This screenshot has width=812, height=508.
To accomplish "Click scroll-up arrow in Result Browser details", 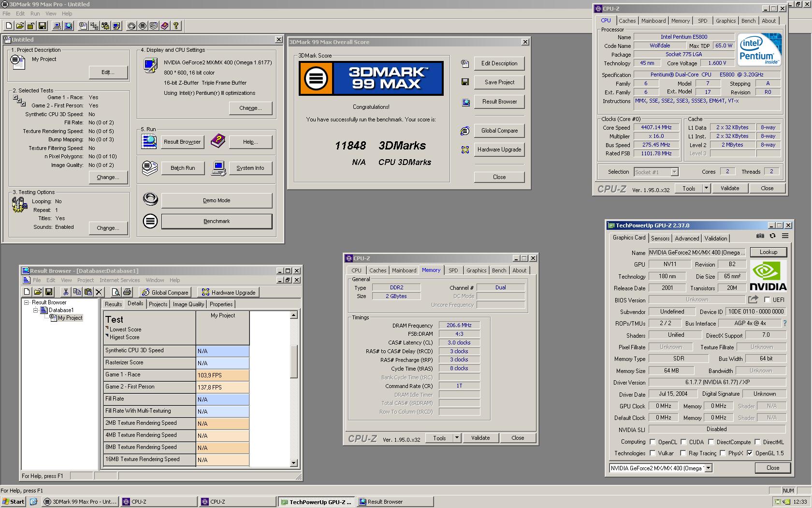I will click(293, 315).
